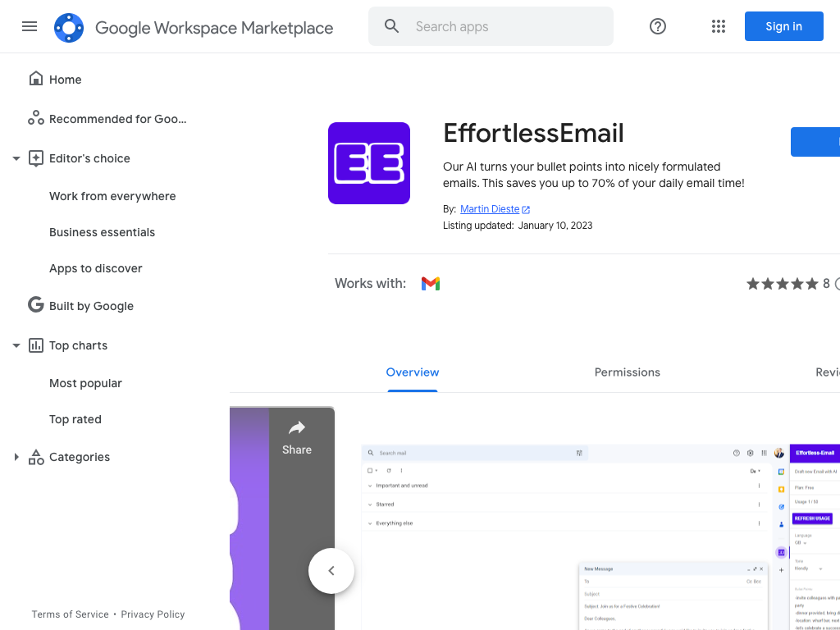Screen dimensions: 840x630
Task: Click the external link icon after Martin Dieste
Action: coord(526,209)
